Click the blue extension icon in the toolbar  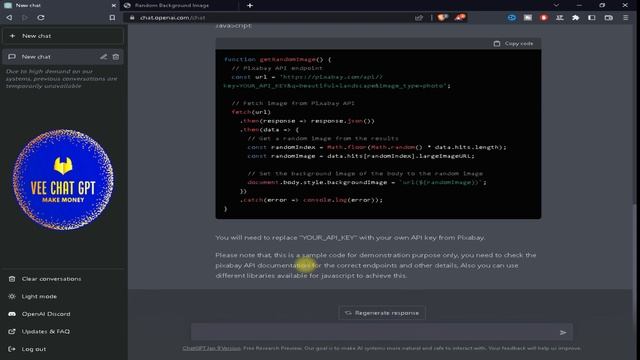coord(511,18)
